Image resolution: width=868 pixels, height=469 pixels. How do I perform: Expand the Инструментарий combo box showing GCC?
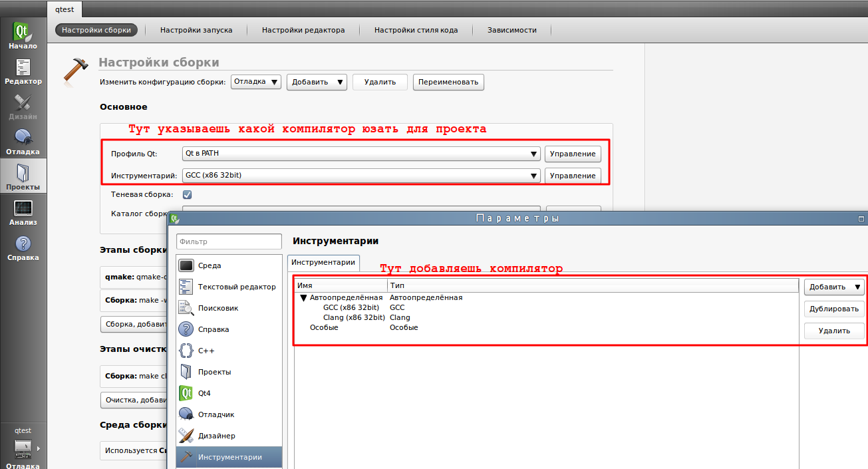(361, 176)
